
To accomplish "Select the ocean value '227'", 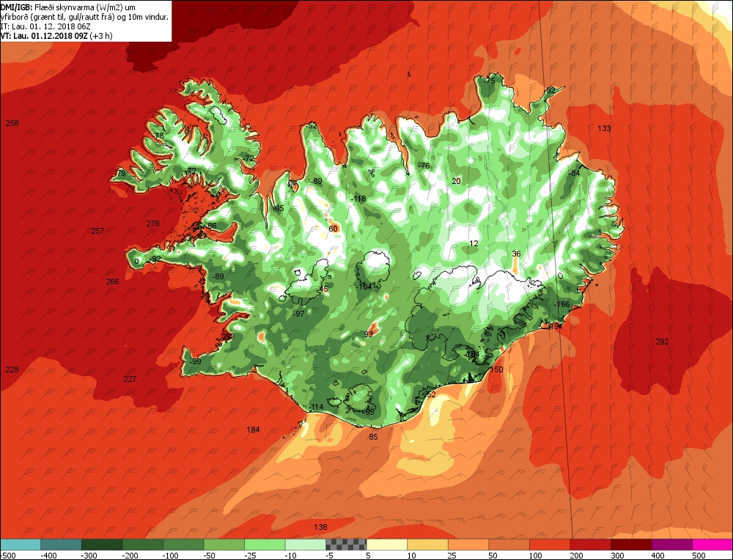I will pos(130,379).
